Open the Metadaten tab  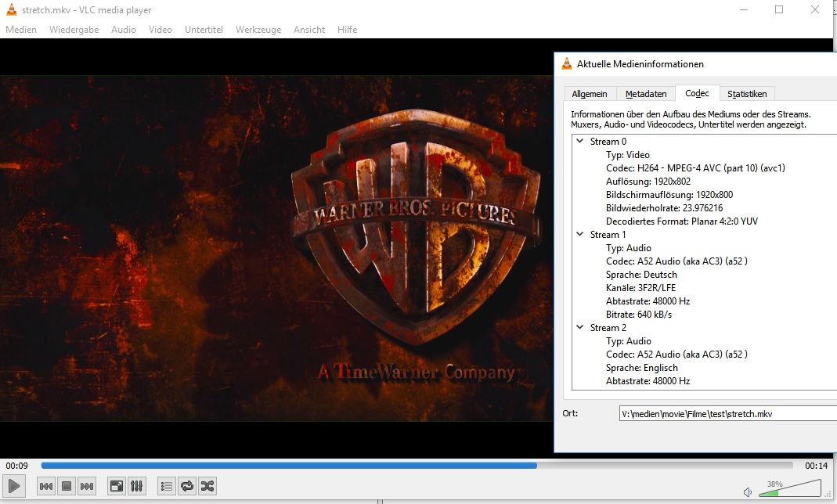646,94
